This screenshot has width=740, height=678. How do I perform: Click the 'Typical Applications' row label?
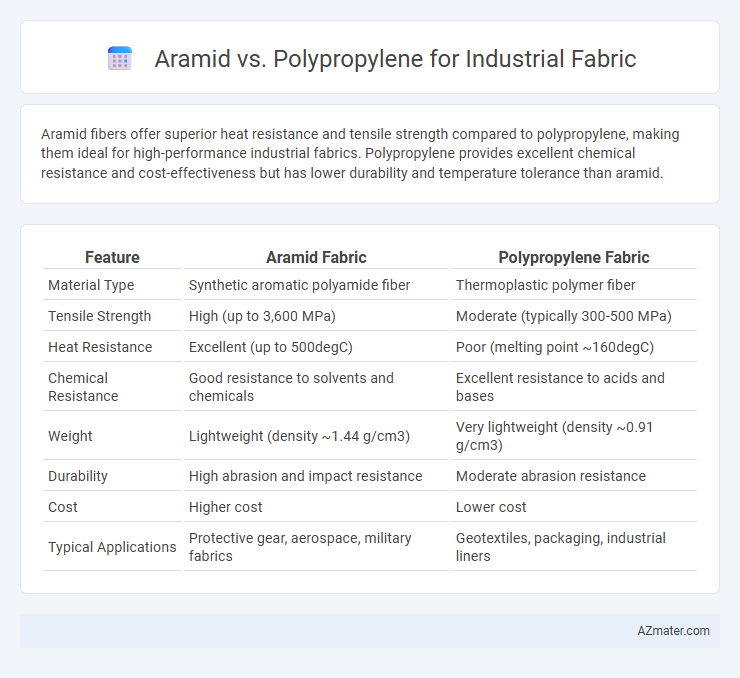[112, 547]
